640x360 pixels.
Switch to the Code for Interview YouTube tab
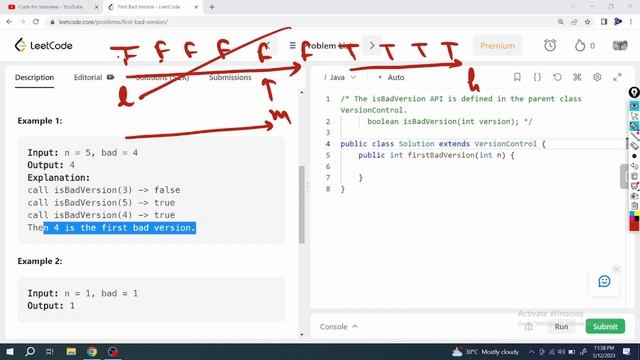coord(52,7)
